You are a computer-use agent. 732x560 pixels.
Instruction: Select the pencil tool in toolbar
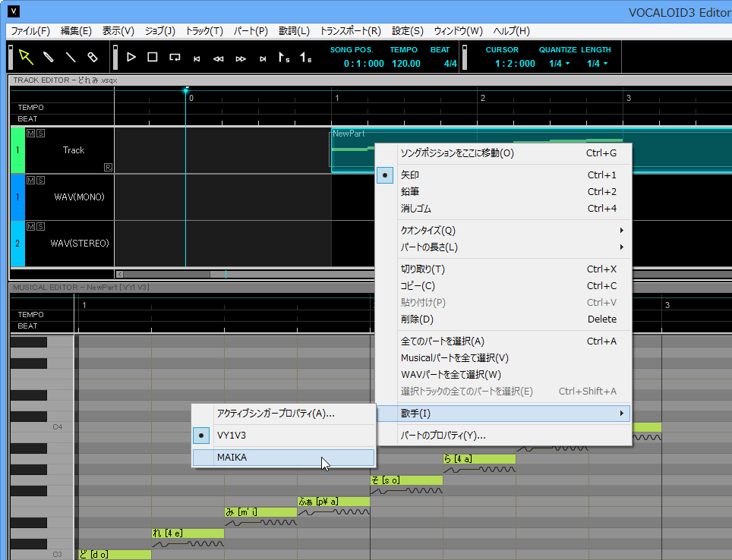[x=48, y=57]
